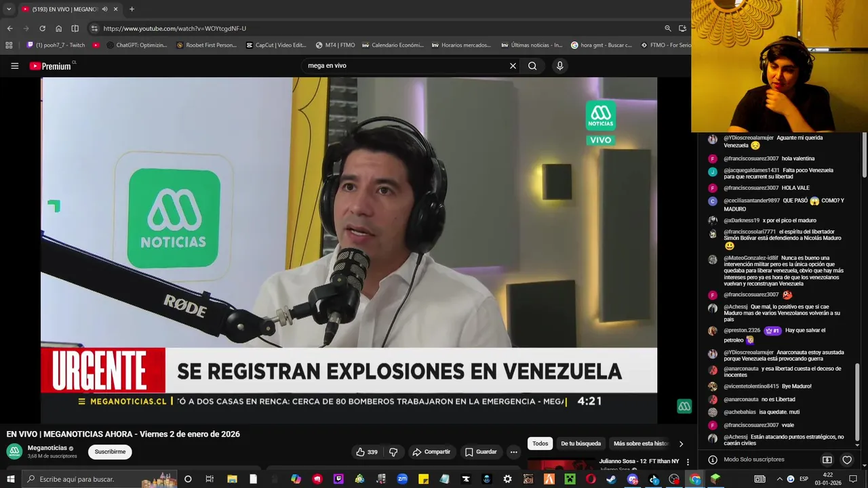Like the video with thumbs-up 339

367,452
